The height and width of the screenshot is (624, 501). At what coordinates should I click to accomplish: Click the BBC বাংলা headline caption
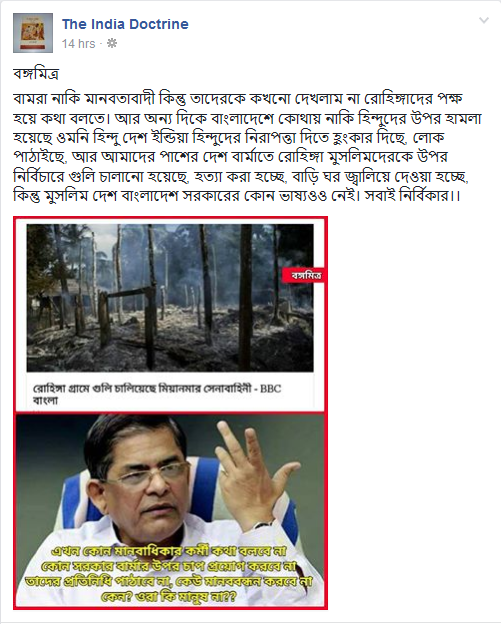pos(157,394)
